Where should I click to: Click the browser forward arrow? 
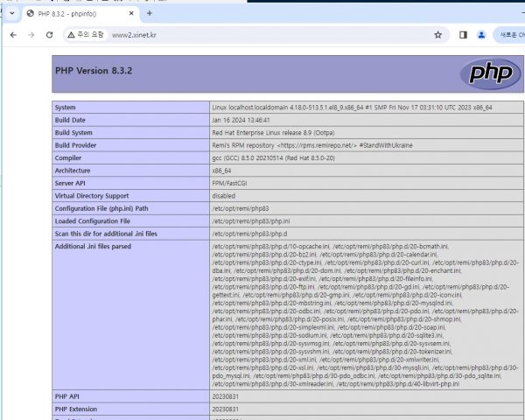coord(31,35)
